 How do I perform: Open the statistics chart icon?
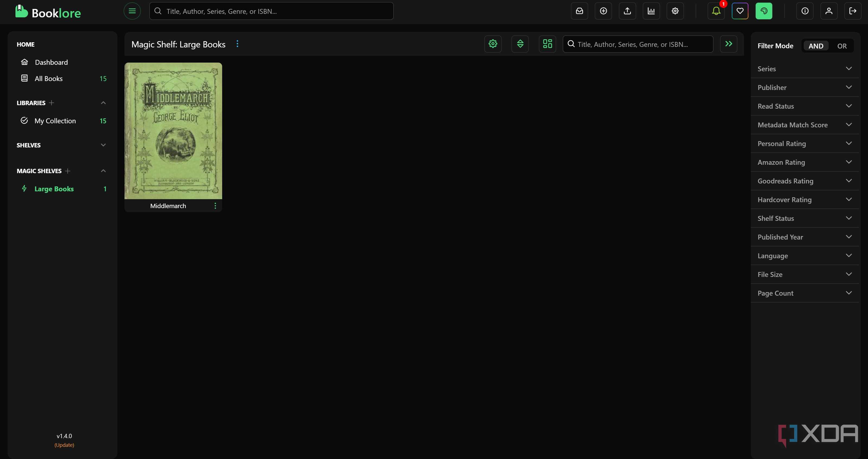point(651,11)
